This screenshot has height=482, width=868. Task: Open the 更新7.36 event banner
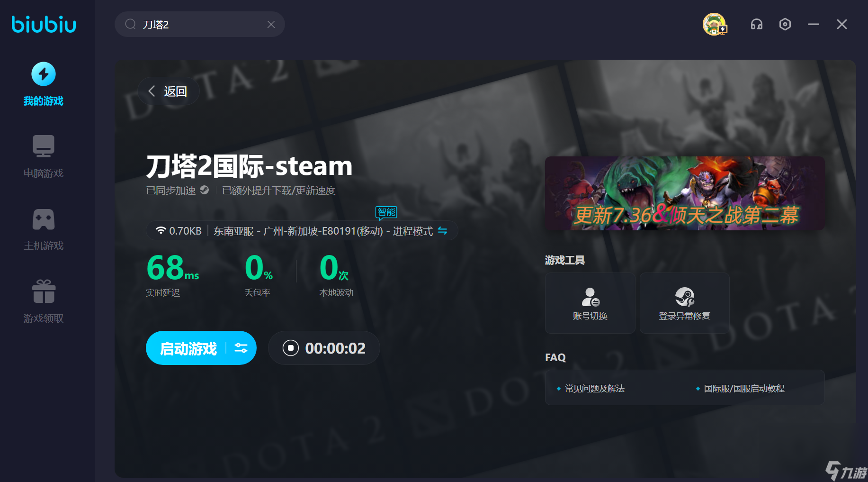(x=685, y=193)
